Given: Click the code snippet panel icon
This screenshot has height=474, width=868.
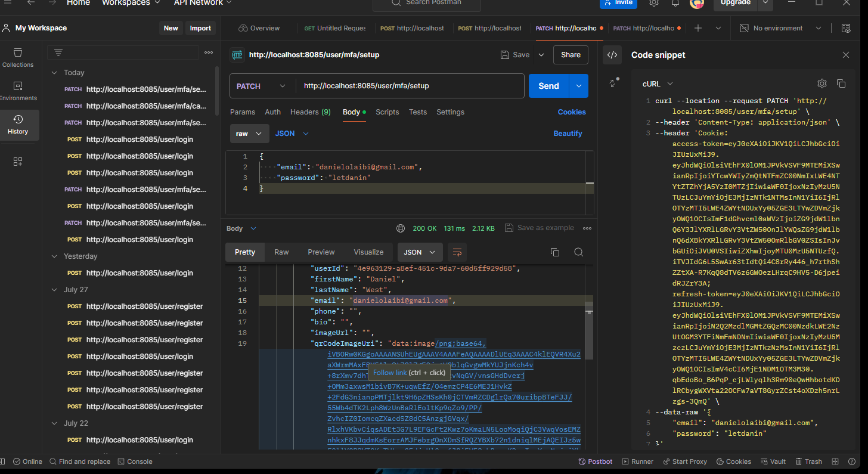Looking at the screenshot, I should (x=612, y=55).
